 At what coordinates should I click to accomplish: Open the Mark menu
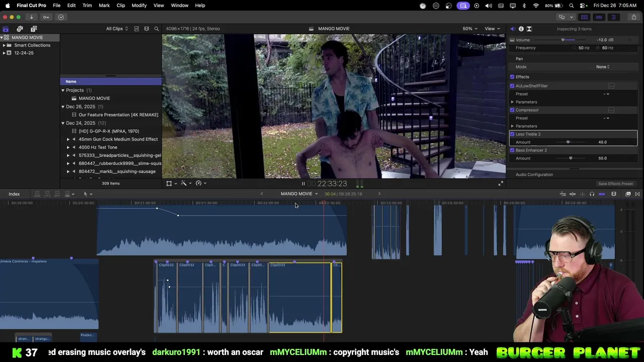pos(104,5)
